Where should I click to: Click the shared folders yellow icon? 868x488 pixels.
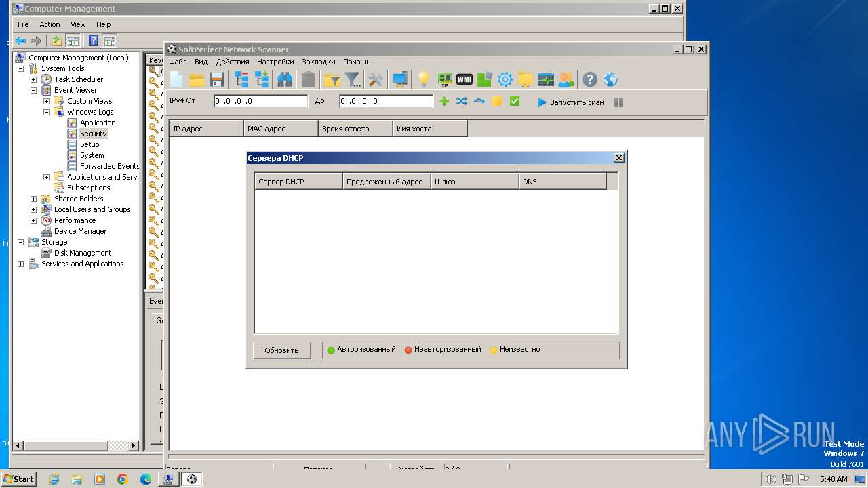[x=526, y=79]
